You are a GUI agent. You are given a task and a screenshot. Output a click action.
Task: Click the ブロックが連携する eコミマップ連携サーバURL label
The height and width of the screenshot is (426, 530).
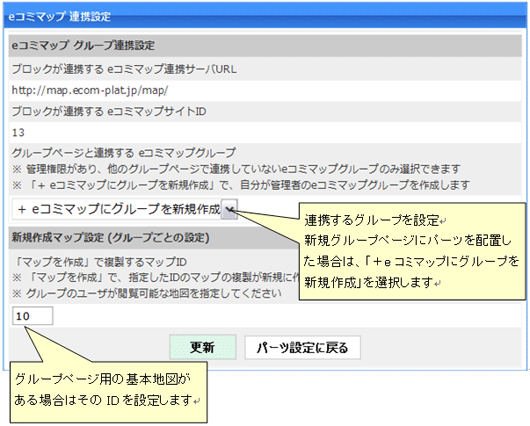(x=124, y=69)
